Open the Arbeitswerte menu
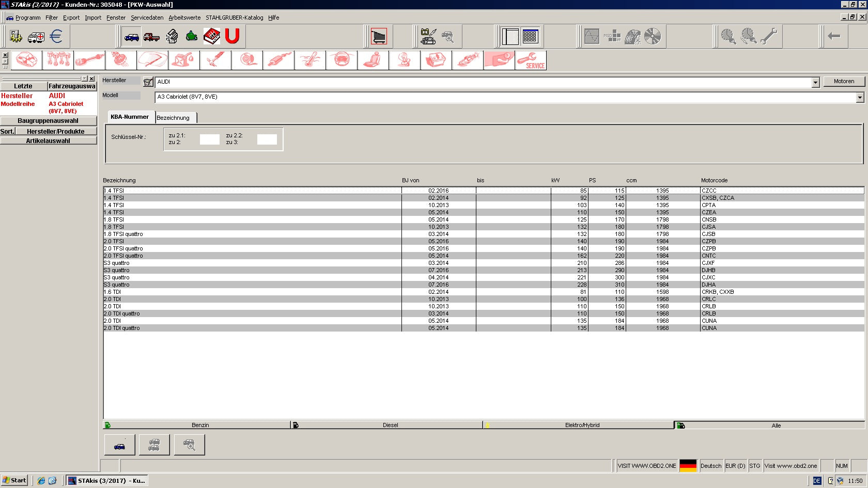This screenshot has height=488, width=868. tap(184, 18)
